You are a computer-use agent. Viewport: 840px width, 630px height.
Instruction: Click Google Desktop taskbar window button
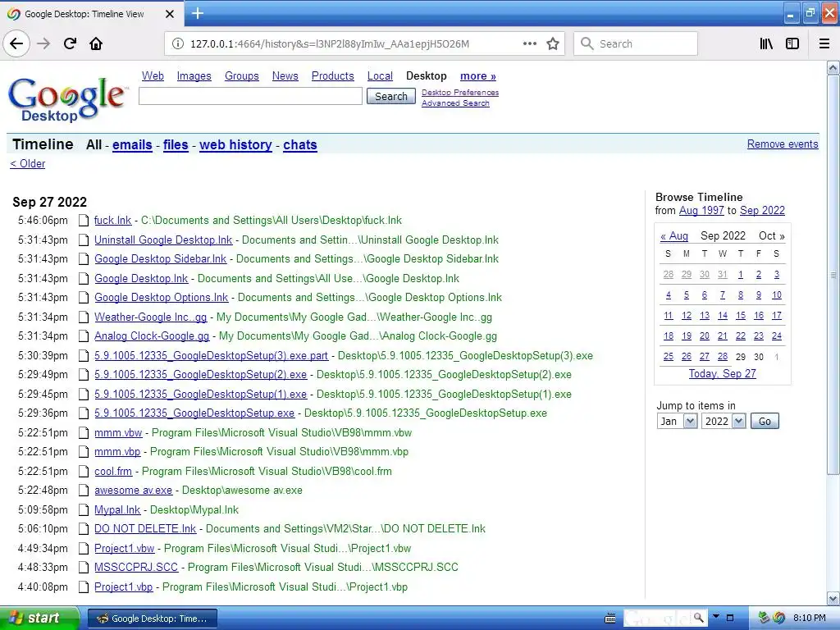pyautogui.click(x=152, y=619)
